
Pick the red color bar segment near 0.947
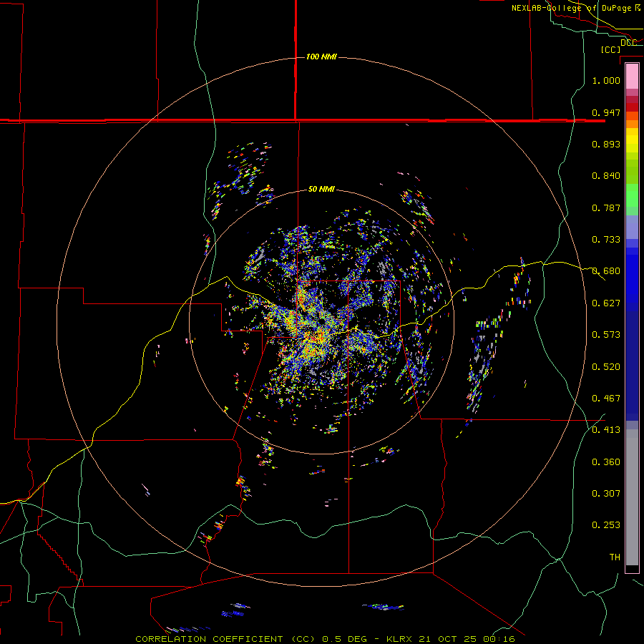(632, 107)
